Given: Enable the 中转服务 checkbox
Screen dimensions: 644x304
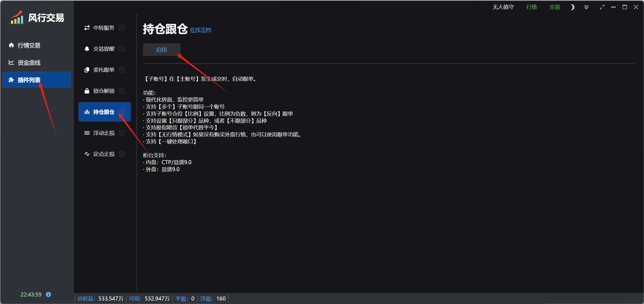Looking at the screenshot, I should (x=122, y=28).
